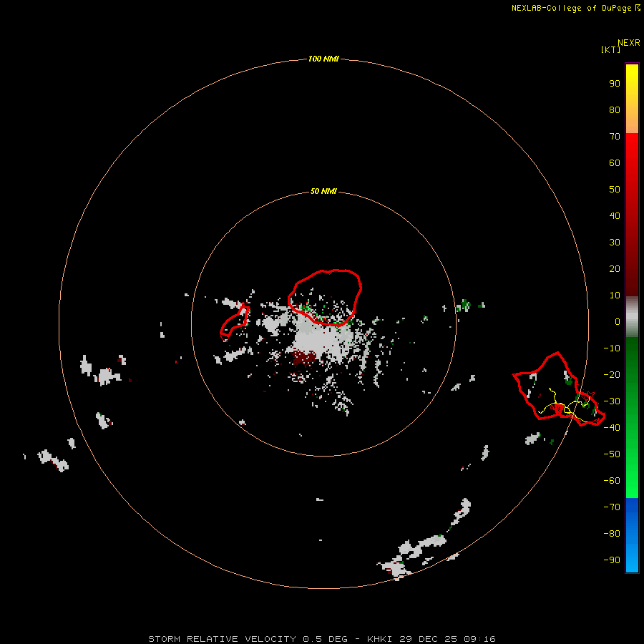This screenshot has height=644, width=644.
Task: Click the -70 knot value on scale
Action: (x=612, y=507)
